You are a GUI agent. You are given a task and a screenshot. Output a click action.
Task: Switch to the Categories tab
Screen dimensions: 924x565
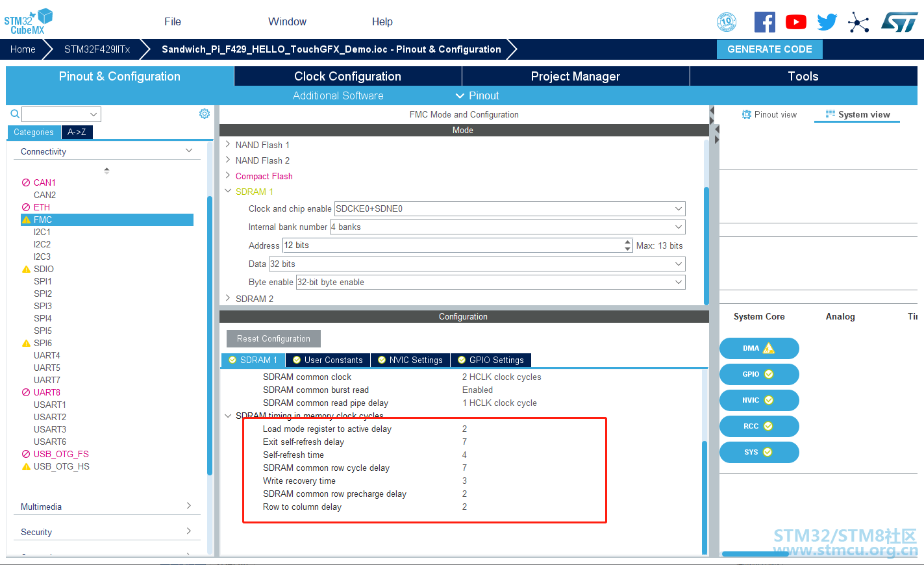click(34, 132)
